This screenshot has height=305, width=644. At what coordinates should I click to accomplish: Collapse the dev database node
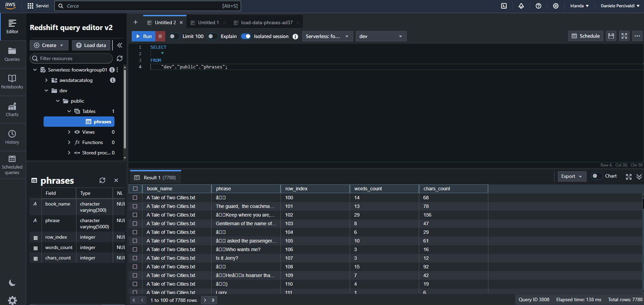point(46,90)
